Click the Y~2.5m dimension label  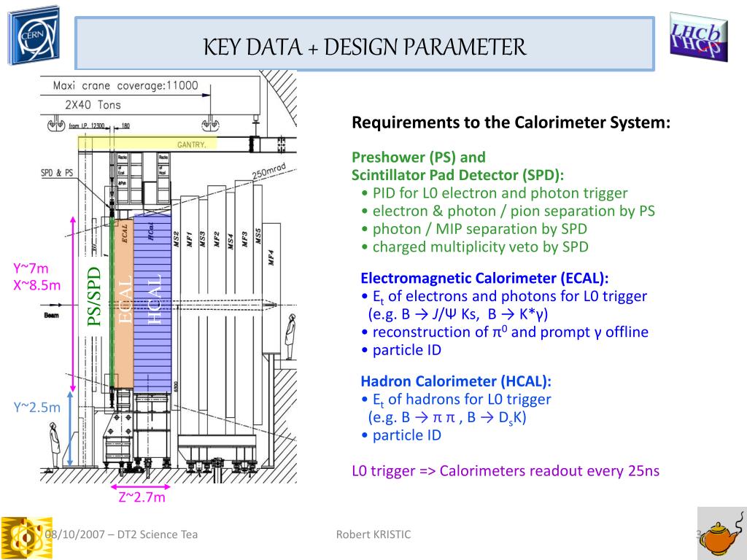point(37,408)
